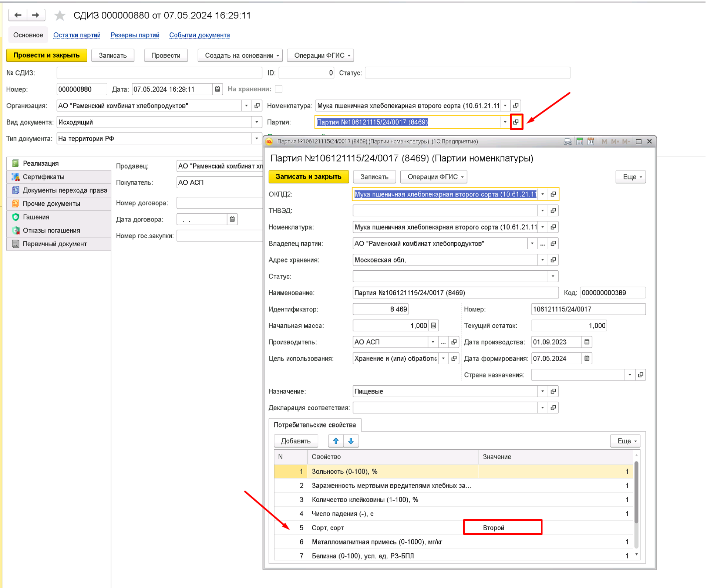Expand Назначение dropdown
Image resolution: width=707 pixels, height=588 pixels.
(542, 391)
